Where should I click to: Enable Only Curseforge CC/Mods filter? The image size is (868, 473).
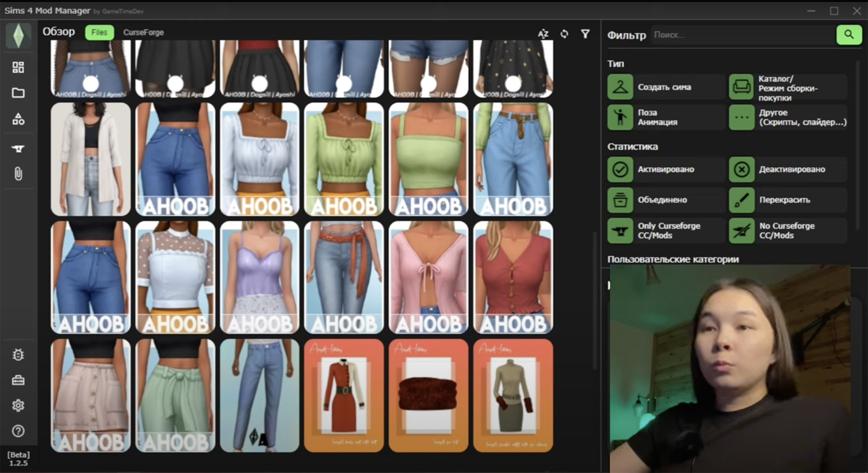[x=666, y=230]
